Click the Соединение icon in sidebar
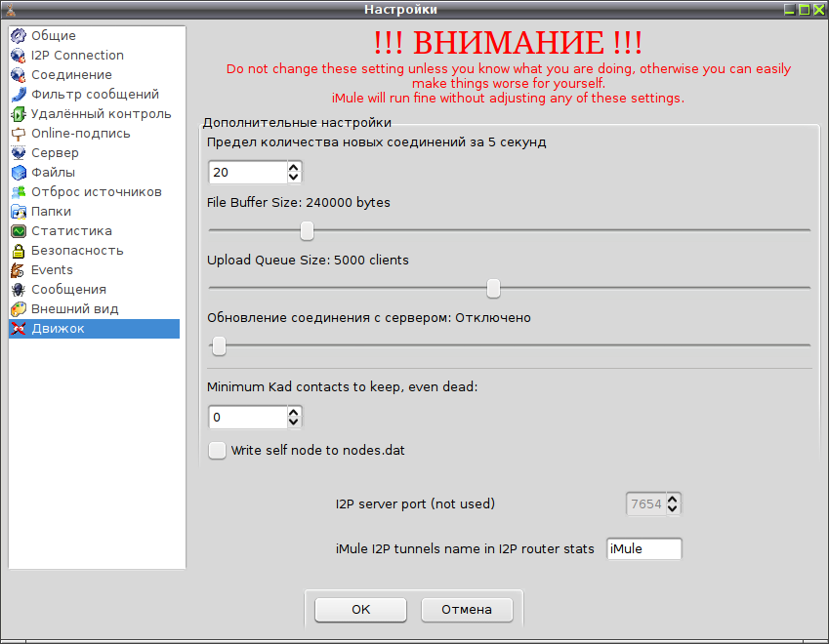This screenshot has height=644, width=829. (x=18, y=74)
